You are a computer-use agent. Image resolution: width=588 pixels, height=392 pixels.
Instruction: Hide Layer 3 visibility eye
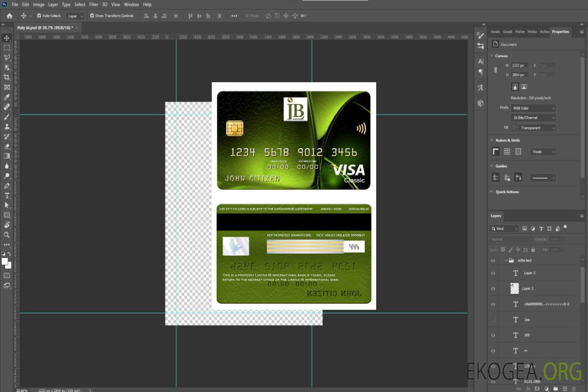point(493,289)
